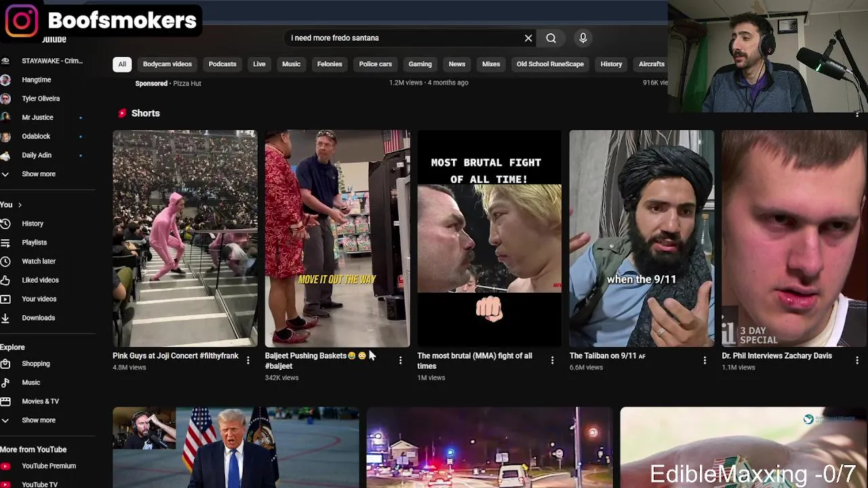This screenshot has width=868, height=488.
Task: Open Hangtime channel avatar
Action: click(x=5, y=80)
